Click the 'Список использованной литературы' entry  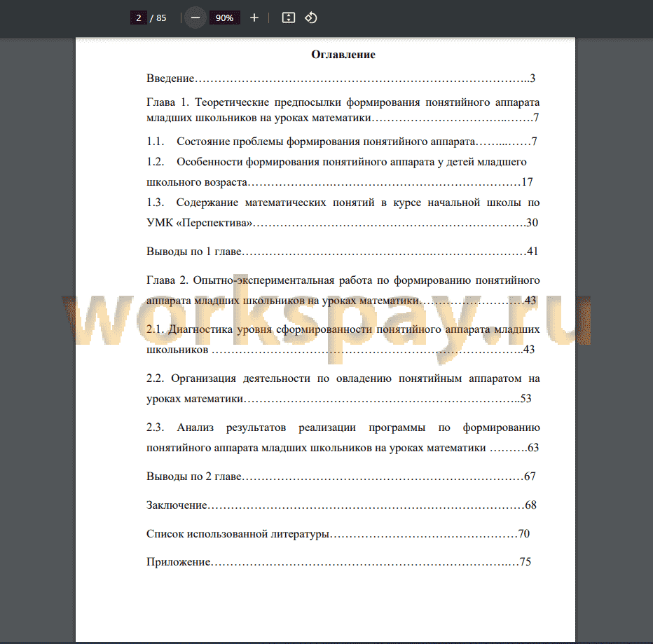338,534
